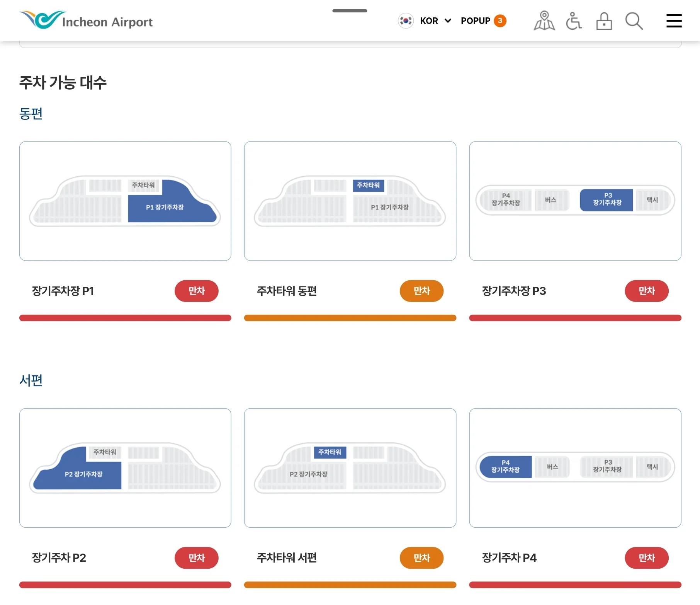Image resolution: width=700 pixels, height=605 pixels.
Task: Open the POPUP notifications link
Action: (x=475, y=21)
